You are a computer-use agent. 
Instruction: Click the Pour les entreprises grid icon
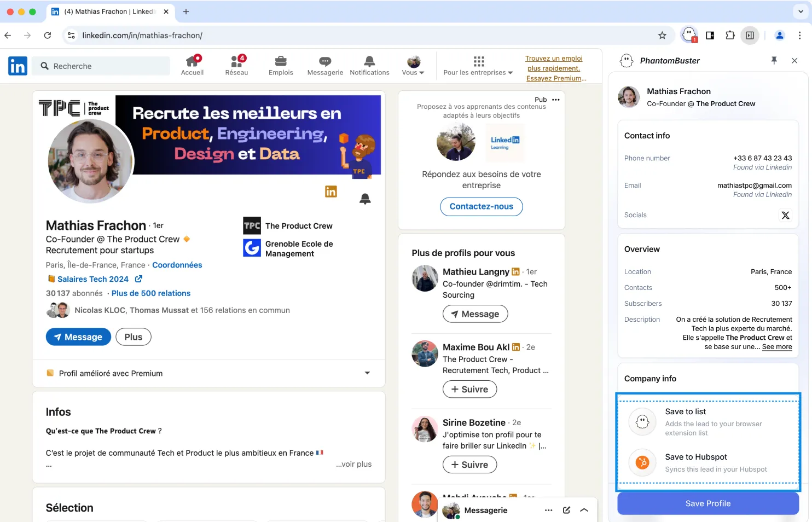pyautogui.click(x=478, y=61)
